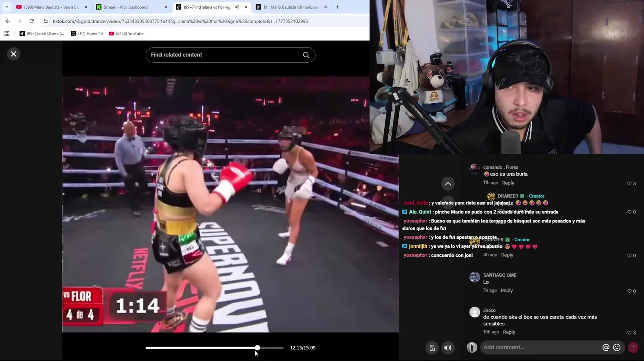Like Joaco's comment heart
This screenshot has height=362, width=644.
pyautogui.click(x=629, y=332)
